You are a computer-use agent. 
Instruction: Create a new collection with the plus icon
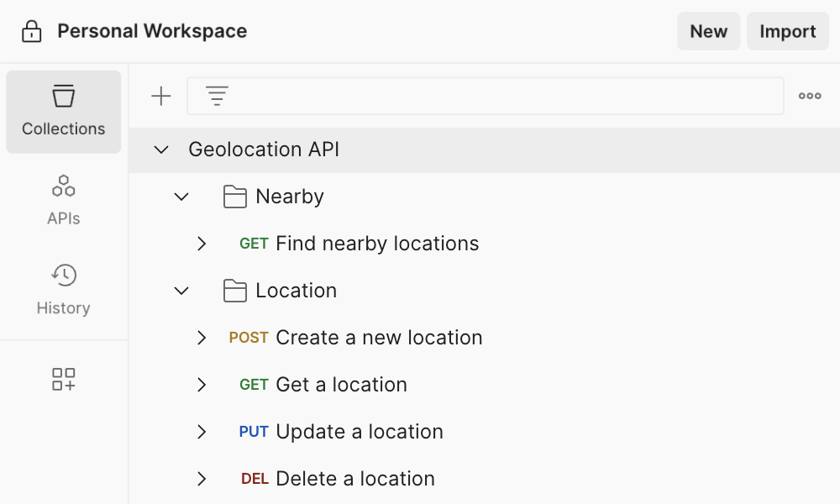tap(160, 95)
